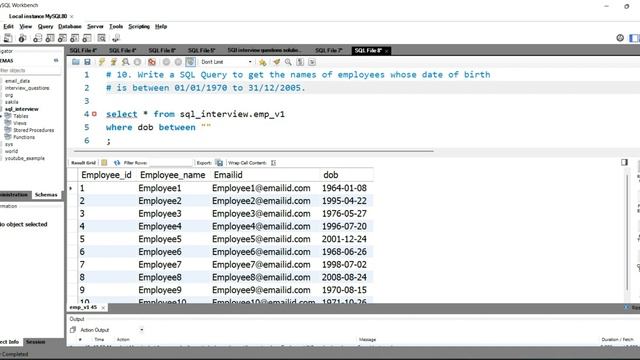640x360 pixels.
Task: Close the Local instance MySQL80 tab
Action: point(72,16)
